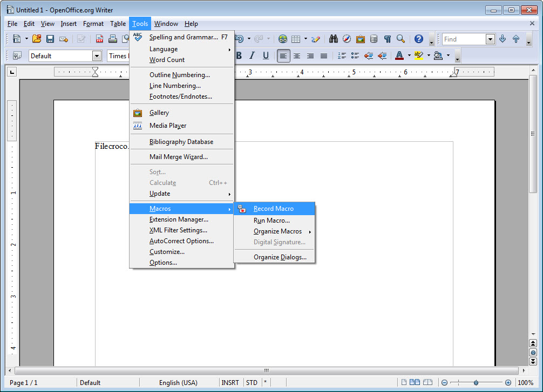Toggle Nonprinting Characters paragraph icon

(387, 39)
